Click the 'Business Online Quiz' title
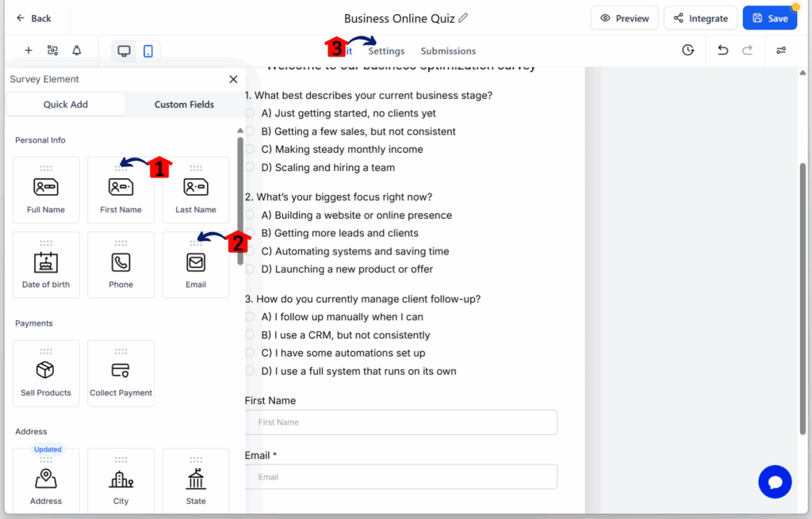812x519 pixels. click(x=400, y=19)
